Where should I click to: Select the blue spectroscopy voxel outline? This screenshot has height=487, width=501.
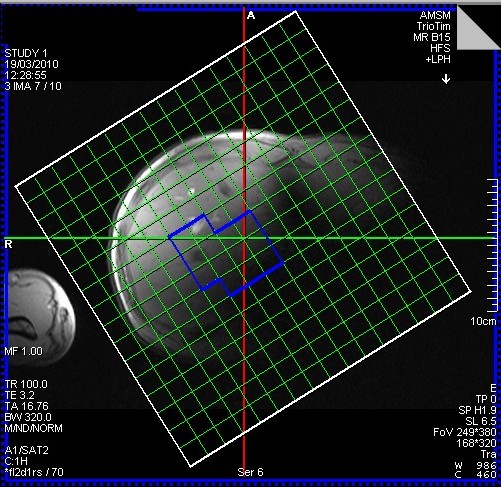coord(226,253)
